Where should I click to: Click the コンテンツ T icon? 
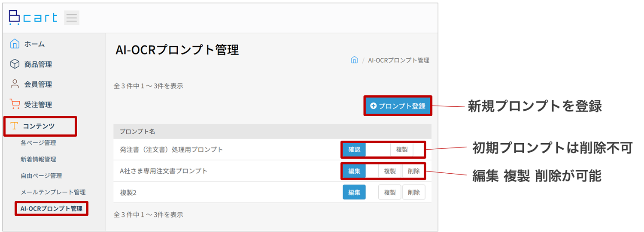click(x=14, y=126)
